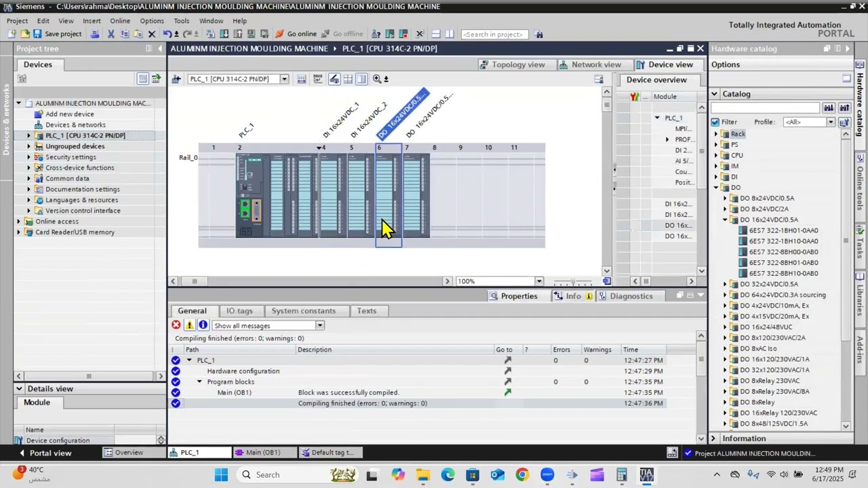
Task: Click the Print icon in main toolbar
Action: coord(95,34)
